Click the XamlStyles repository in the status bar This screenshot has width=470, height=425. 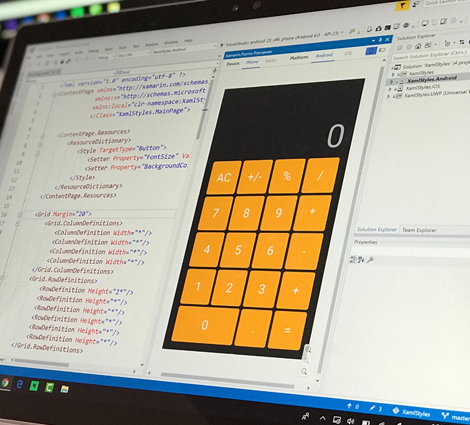[412, 412]
